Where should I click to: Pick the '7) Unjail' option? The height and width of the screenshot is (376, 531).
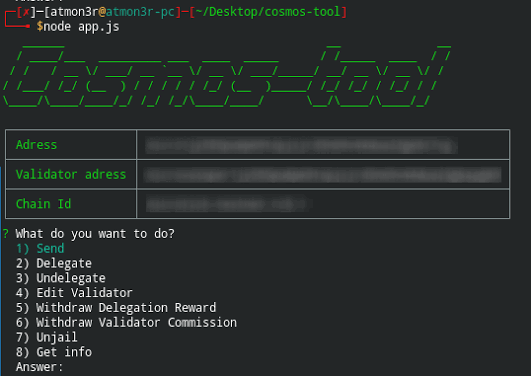[x=47, y=337]
